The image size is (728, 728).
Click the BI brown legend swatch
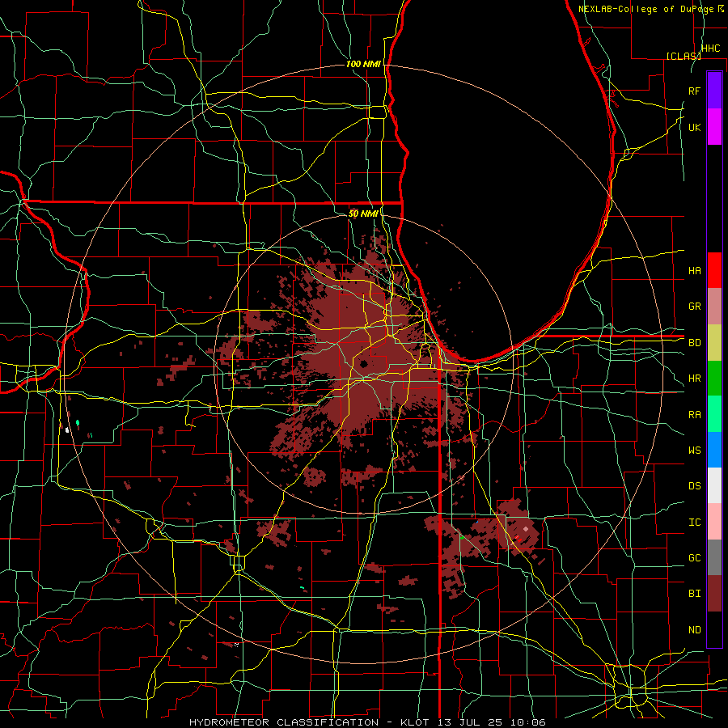(714, 594)
